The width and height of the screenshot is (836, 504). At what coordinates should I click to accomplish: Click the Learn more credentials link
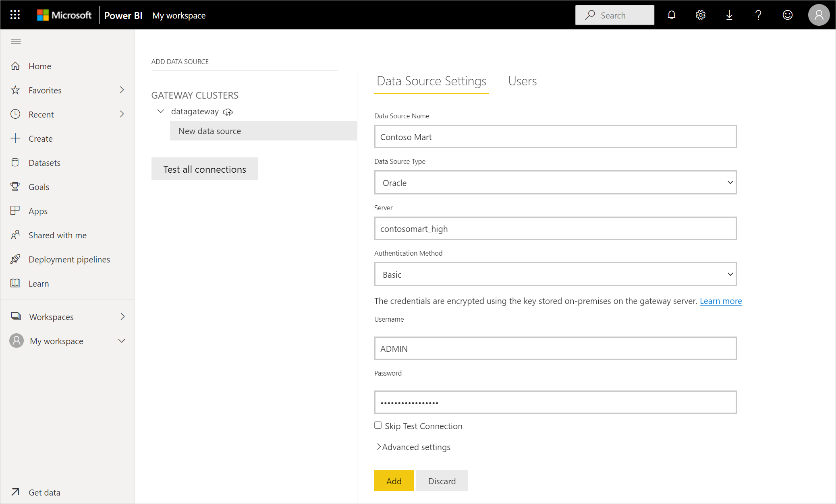click(x=720, y=301)
